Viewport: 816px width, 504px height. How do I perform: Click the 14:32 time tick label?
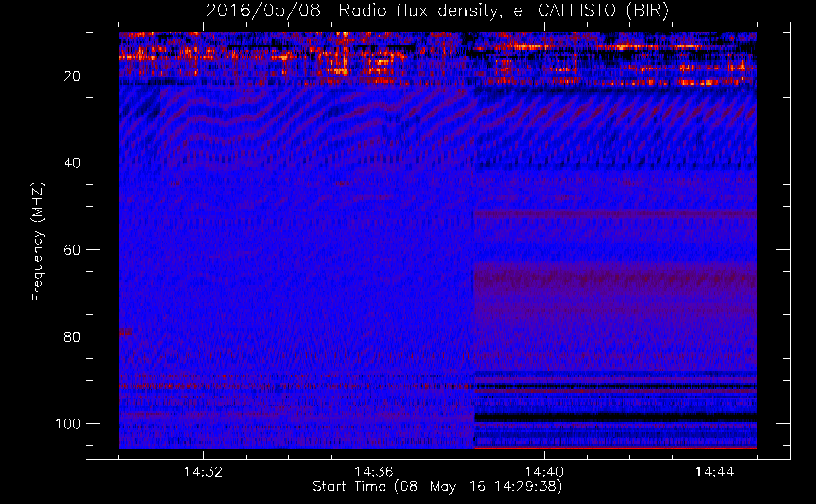tap(203, 472)
